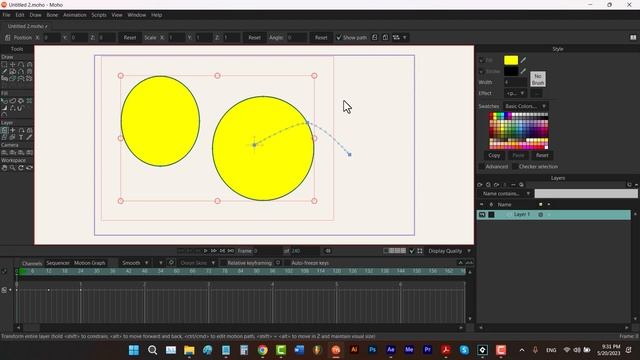Select the Set Origin layer tool

coord(13,130)
